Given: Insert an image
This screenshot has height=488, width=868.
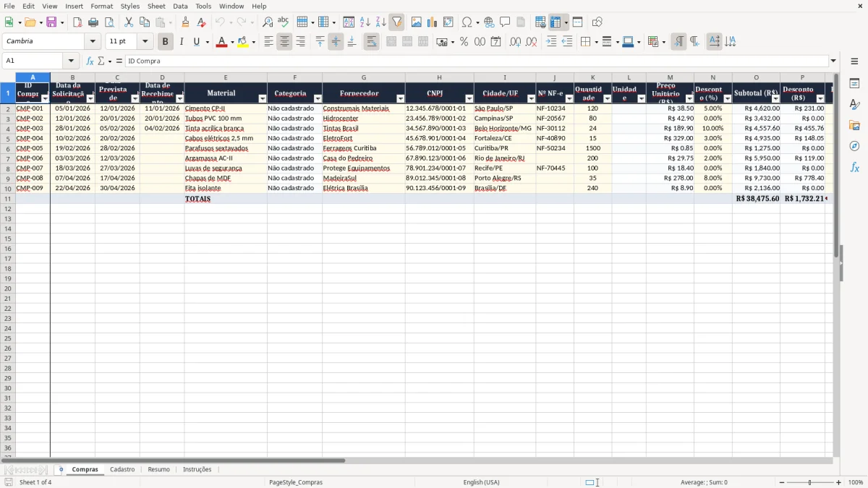Looking at the screenshot, I should click(417, 22).
